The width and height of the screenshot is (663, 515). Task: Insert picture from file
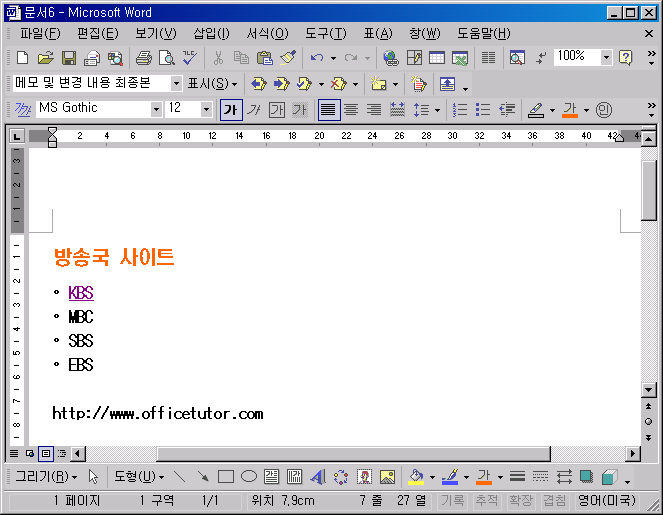click(387, 477)
